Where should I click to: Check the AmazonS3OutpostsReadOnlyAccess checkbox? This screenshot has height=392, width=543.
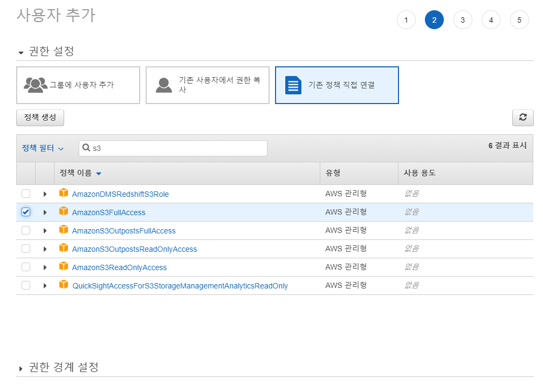26,249
